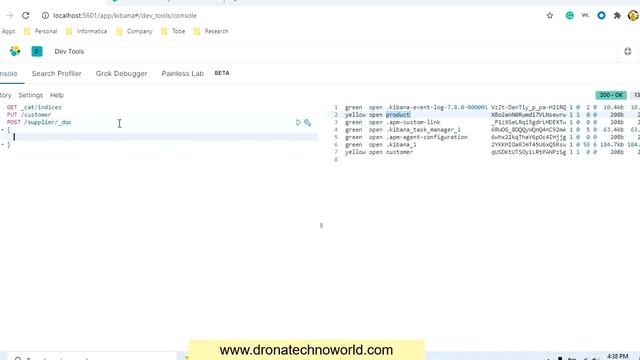Click the PUT /customer line
This screenshot has width=640, height=360.
[29, 115]
